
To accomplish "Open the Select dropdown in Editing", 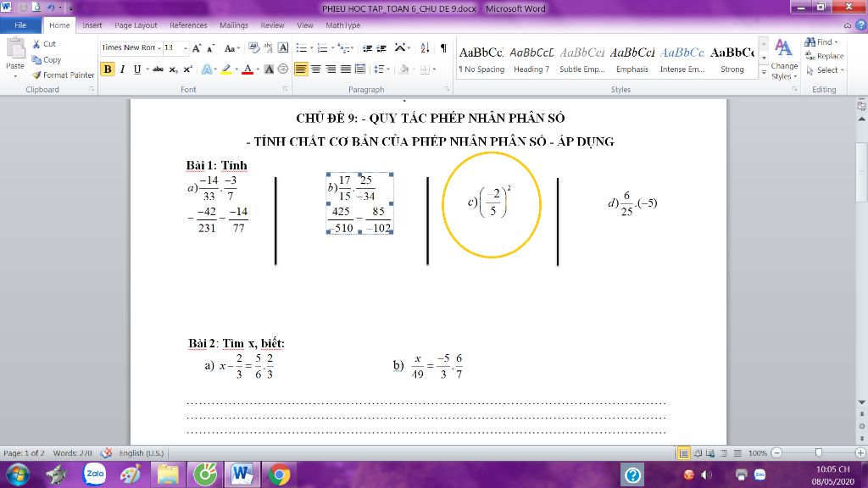I will tap(825, 70).
